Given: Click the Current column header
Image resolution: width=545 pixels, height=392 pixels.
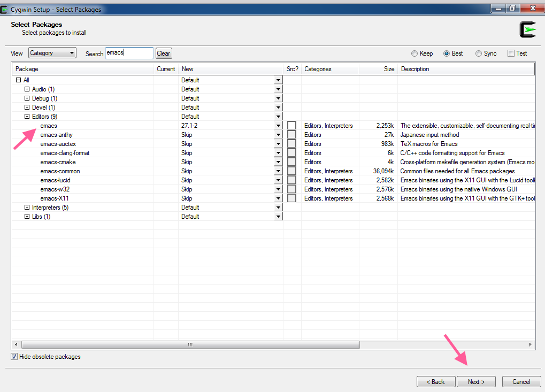Looking at the screenshot, I should (x=166, y=69).
